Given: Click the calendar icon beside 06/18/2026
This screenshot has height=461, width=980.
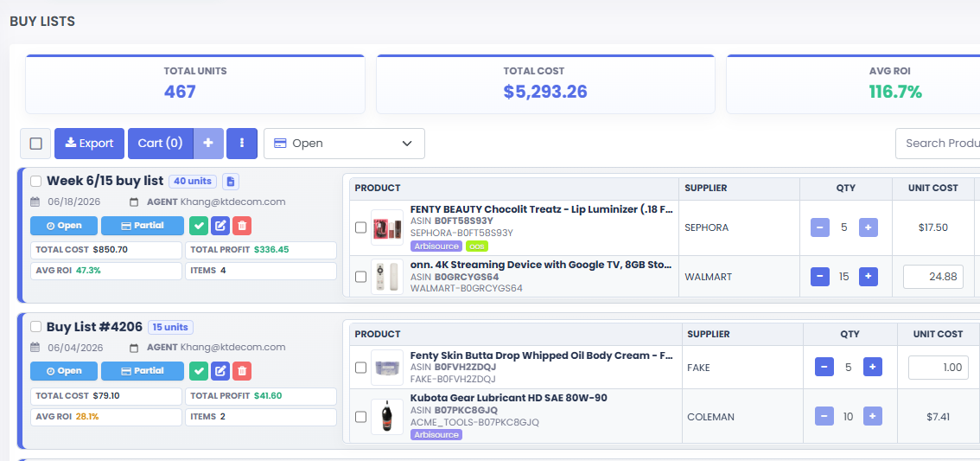Looking at the screenshot, I should coord(35,202).
